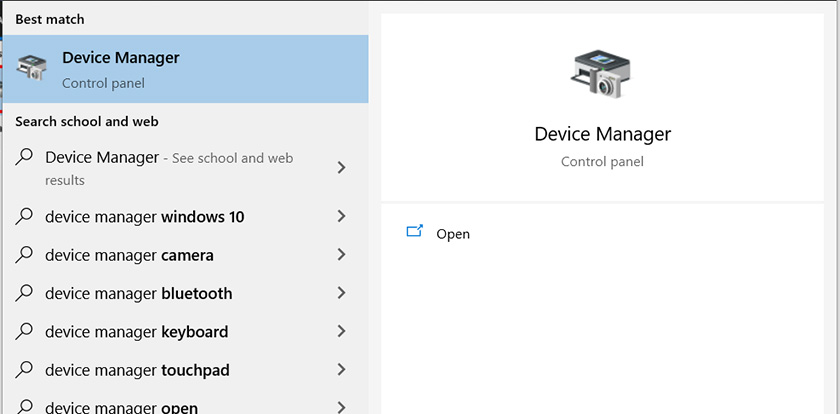This screenshot has height=414, width=840.
Task: Click the Device Manager icon in Best match
Action: point(31,68)
